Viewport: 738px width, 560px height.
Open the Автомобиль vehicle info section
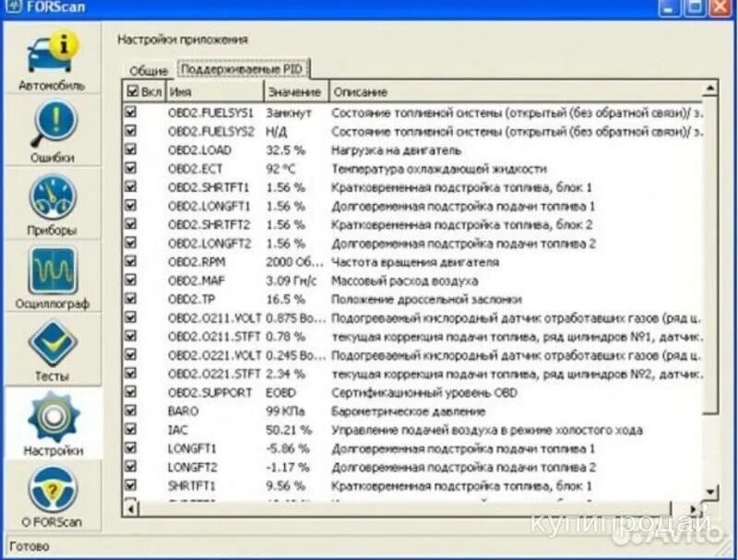point(52,60)
